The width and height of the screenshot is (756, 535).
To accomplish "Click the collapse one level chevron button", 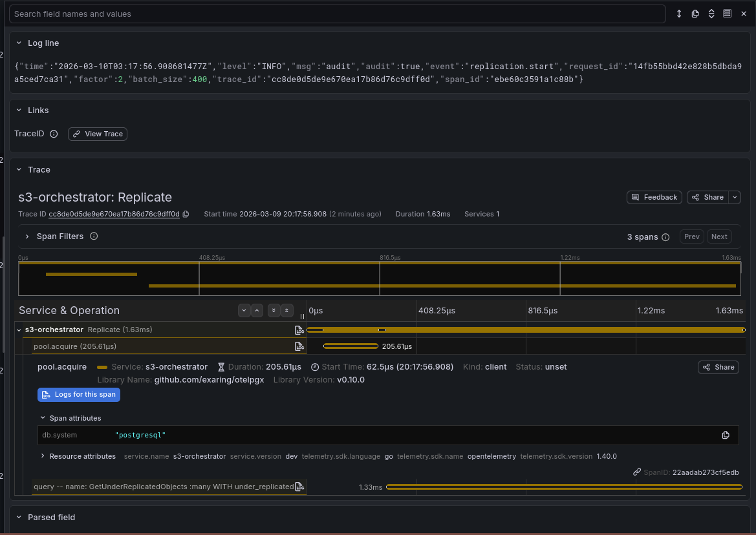I will point(257,311).
